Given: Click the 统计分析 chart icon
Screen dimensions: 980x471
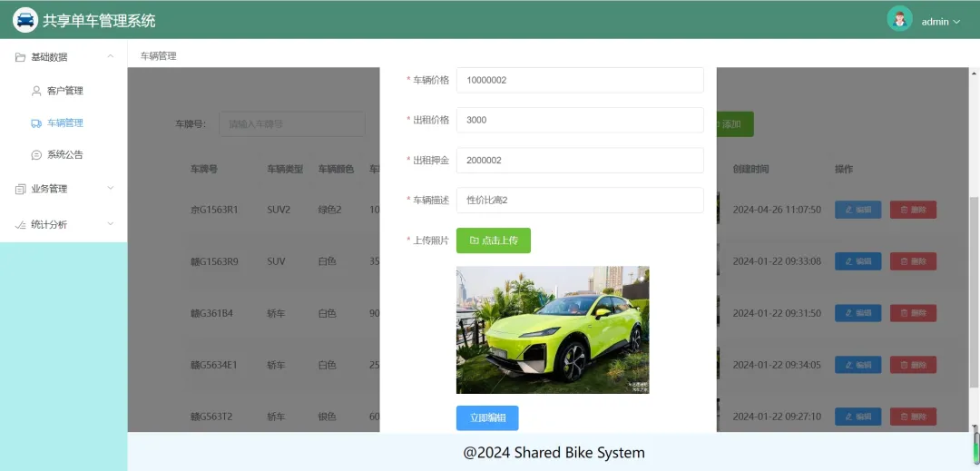Looking at the screenshot, I should (x=21, y=224).
